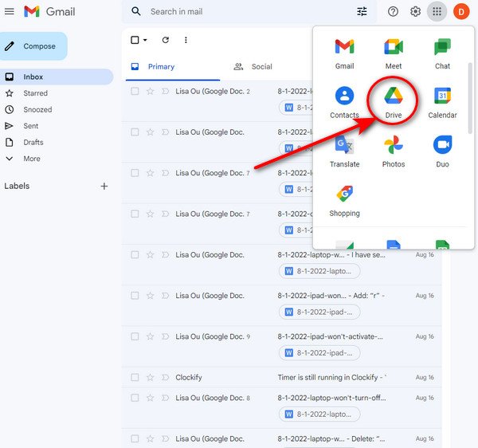Check email 8-1-2022-laptop-w... Delete

tap(135, 438)
